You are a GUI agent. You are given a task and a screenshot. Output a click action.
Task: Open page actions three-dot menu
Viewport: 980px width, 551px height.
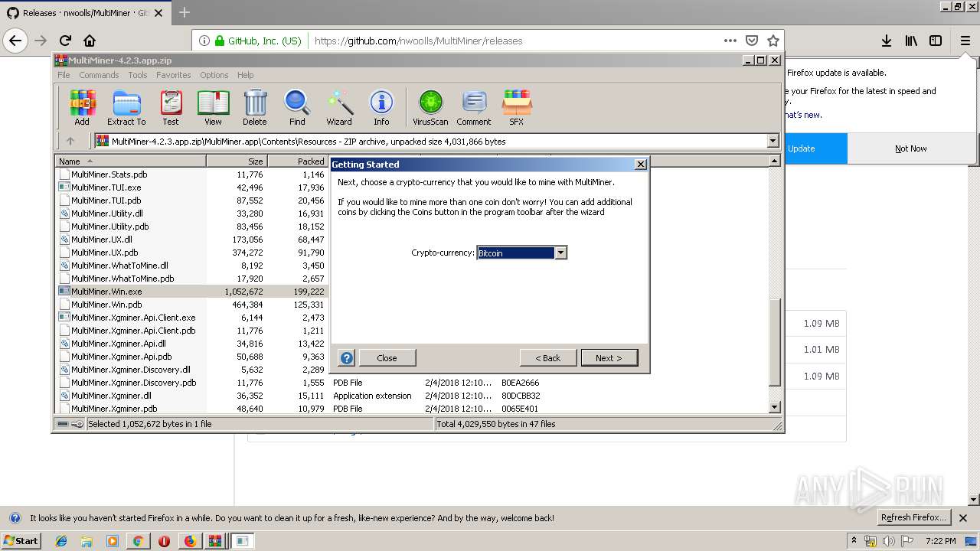click(730, 41)
